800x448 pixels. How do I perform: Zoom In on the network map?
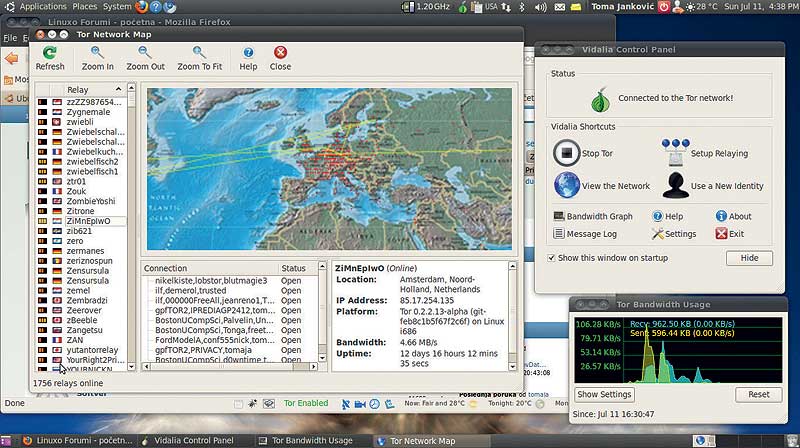[97, 58]
